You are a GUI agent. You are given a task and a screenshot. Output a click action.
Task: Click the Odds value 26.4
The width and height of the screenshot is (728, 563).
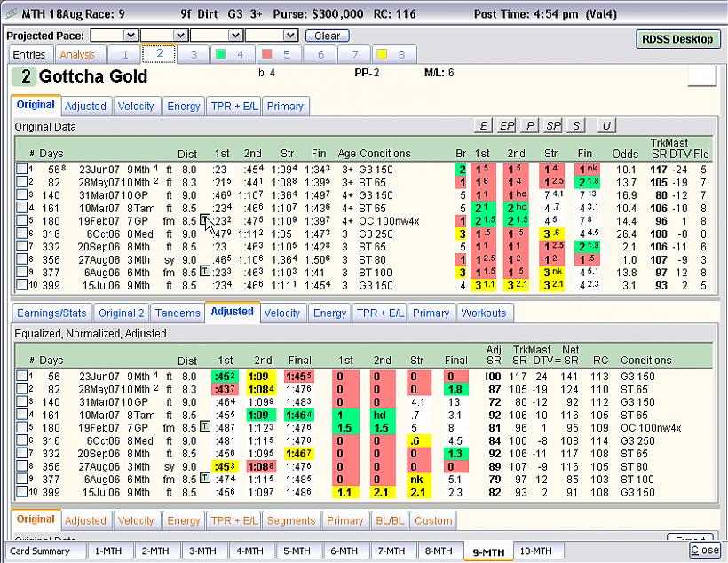[626, 234]
